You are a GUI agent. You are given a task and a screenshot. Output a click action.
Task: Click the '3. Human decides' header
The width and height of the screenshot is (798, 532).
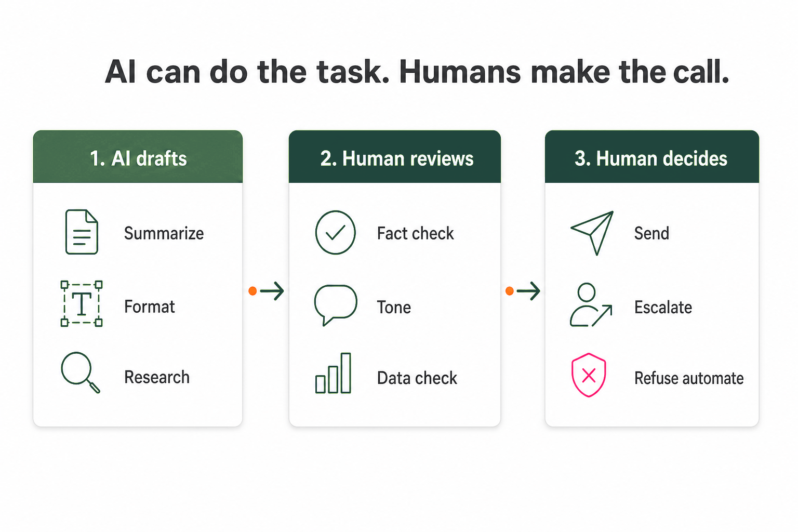click(x=652, y=157)
